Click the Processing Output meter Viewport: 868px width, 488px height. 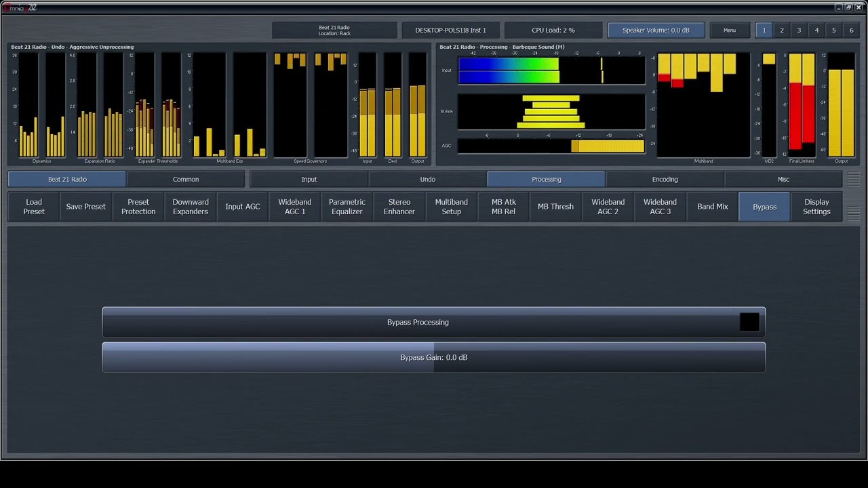[842, 106]
